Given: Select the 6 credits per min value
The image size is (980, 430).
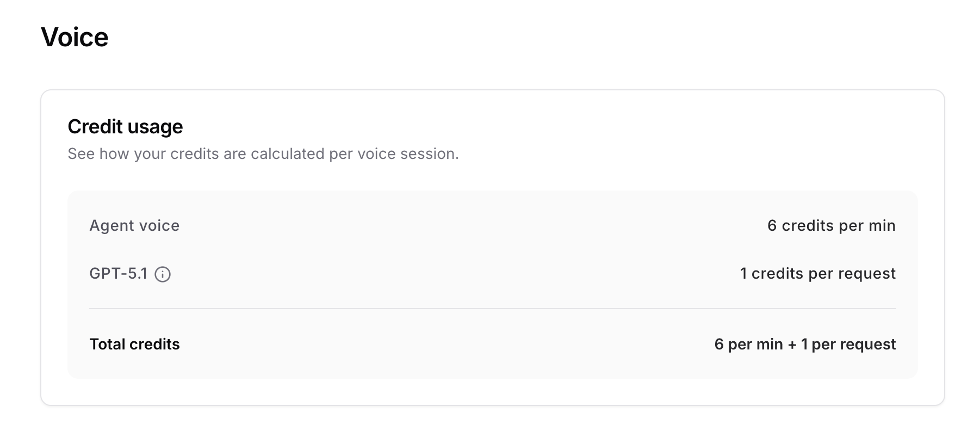Looking at the screenshot, I should point(831,225).
